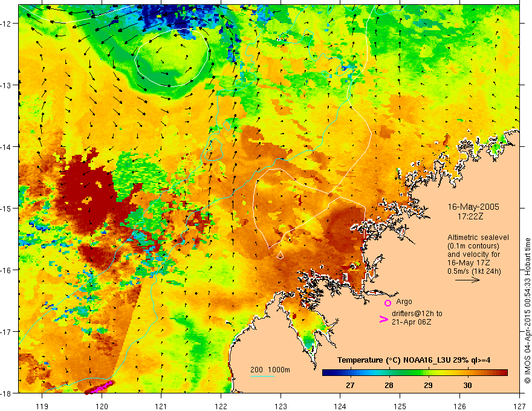This screenshot has width=532, height=411.
Task: Click the '17:22Z' time label
Action: [470, 216]
